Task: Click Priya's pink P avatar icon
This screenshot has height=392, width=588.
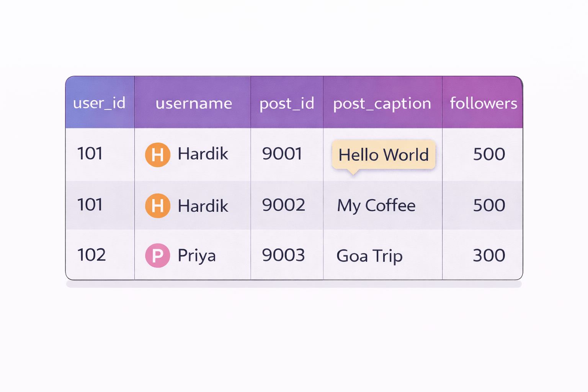Action: click(x=158, y=255)
